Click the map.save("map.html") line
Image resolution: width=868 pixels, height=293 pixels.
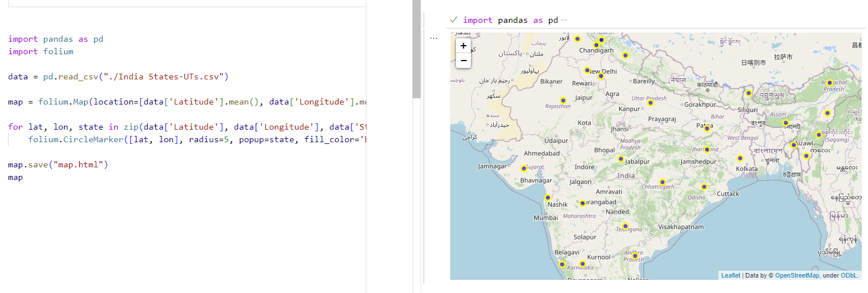tap(58, 165)
